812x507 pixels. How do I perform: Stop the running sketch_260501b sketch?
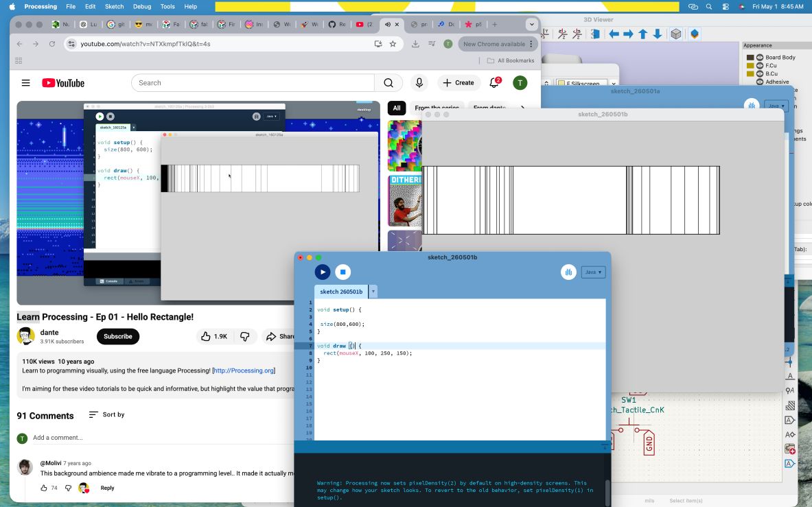343,272
